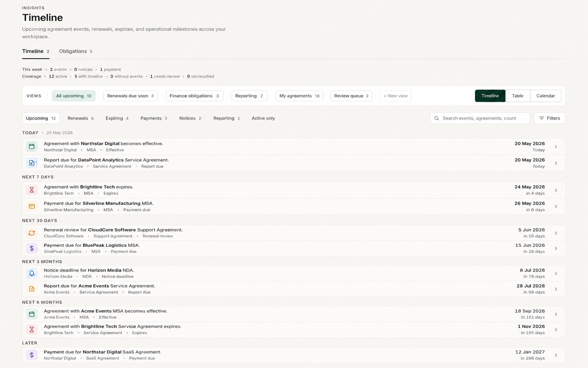Open Brightline Tech 1 Nov chevron
Viewport: 588px width, 368px height.
tap(556, 330)
